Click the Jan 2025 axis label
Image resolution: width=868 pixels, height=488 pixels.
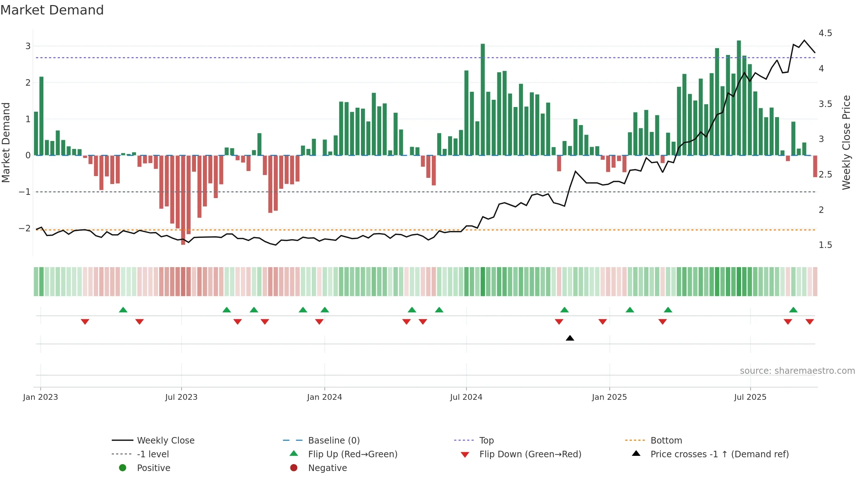point(609,397)
